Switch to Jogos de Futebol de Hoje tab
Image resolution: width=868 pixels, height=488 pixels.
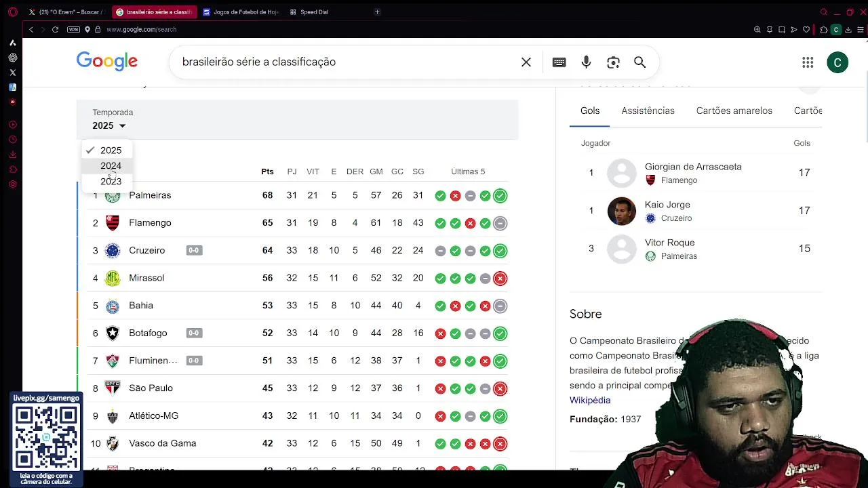tap(241, 12)
